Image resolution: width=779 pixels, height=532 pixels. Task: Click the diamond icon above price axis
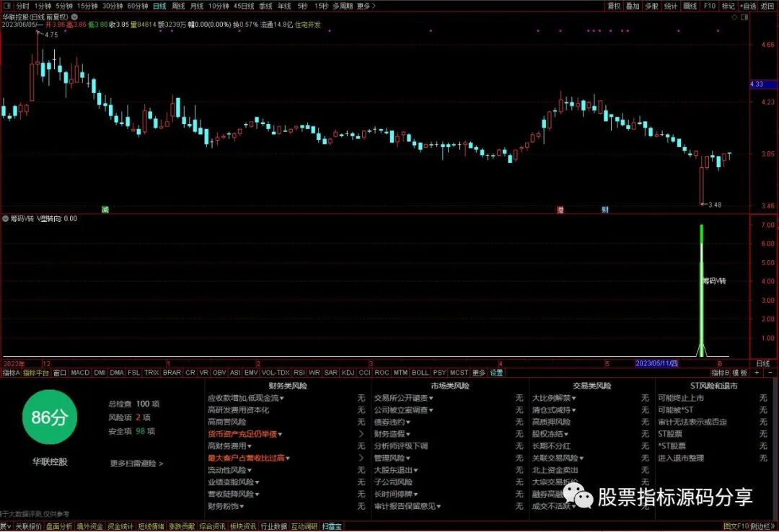[x=734, y=17]
